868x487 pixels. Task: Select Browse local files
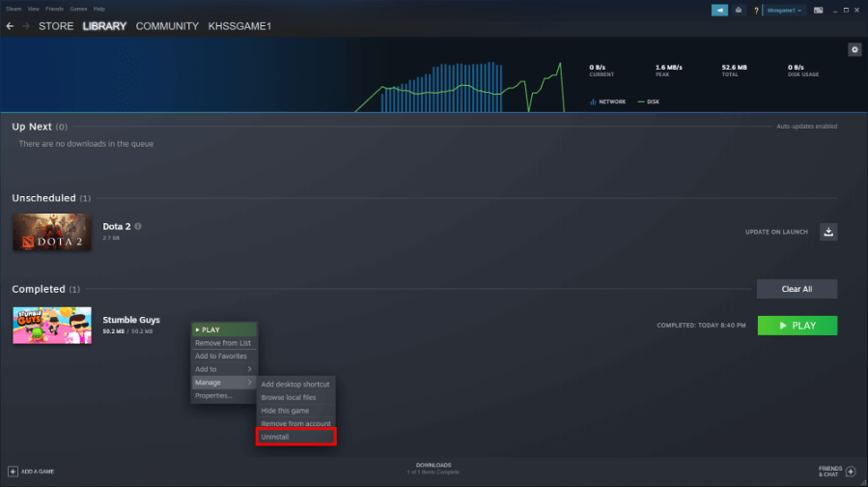(295, 397)
